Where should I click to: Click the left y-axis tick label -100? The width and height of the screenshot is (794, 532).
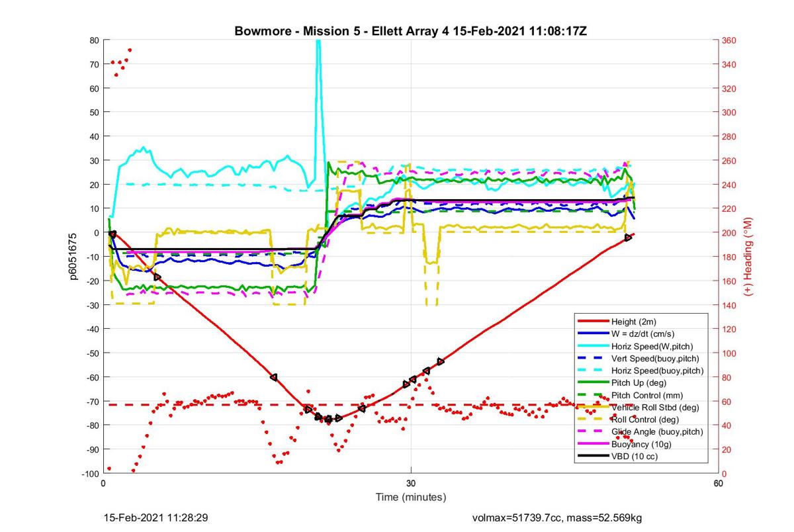89,473
